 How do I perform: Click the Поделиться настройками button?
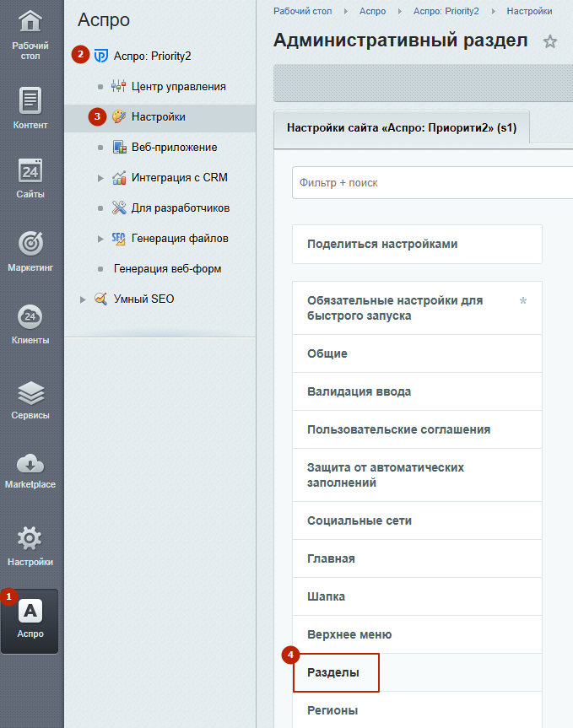pyautogui.click(x=382, y=244)
